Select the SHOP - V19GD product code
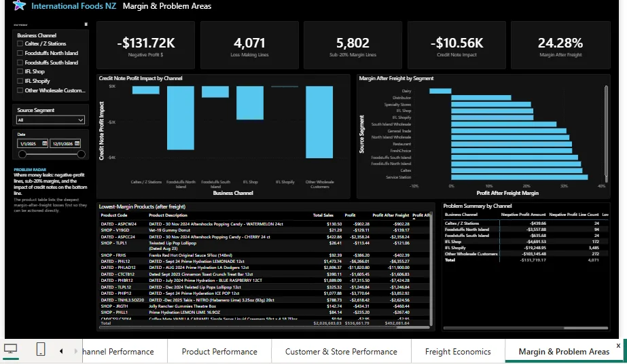This screenshot has width=627, height=364. [x=115, y=230]
